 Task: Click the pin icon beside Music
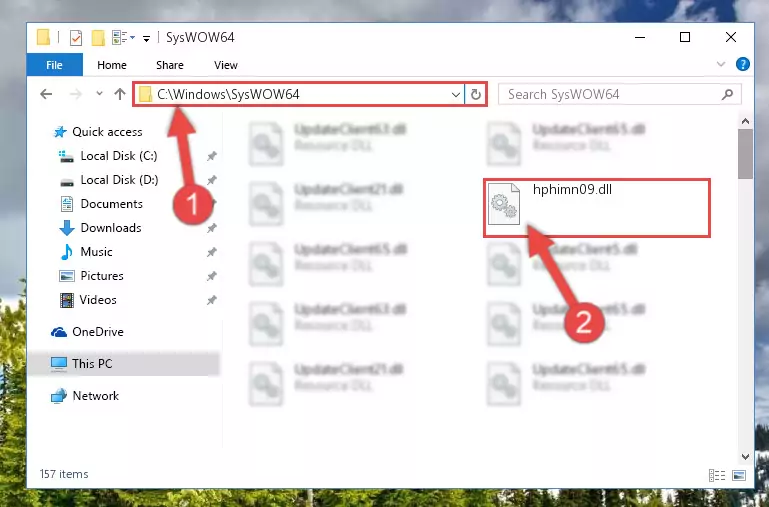pyautogui.click(x=211, y=252)
